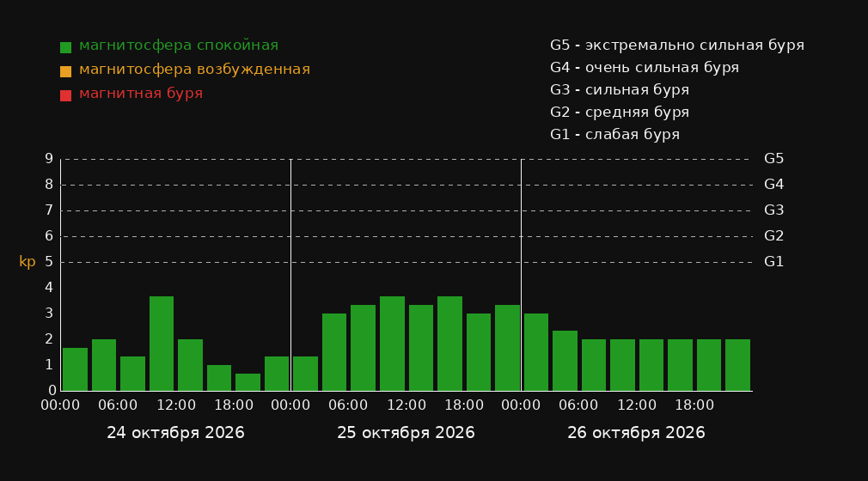Click the date label '26 октября 2026'
Image resolution: width=868 pixels, height=481 pixels.
[636, 433]
